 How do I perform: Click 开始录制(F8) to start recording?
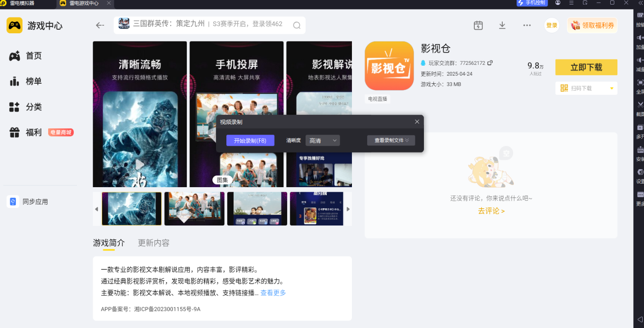click(250, 140)
